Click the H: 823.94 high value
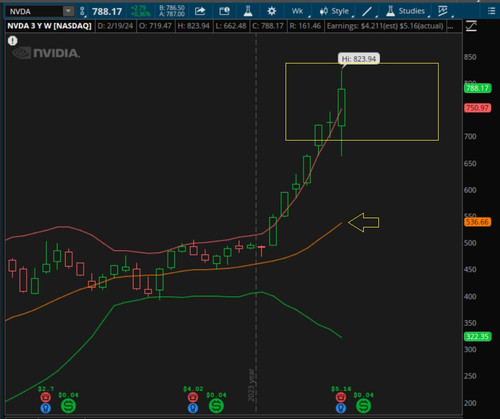The height and width of the screenshot is (419, 500). click(193, 26)
